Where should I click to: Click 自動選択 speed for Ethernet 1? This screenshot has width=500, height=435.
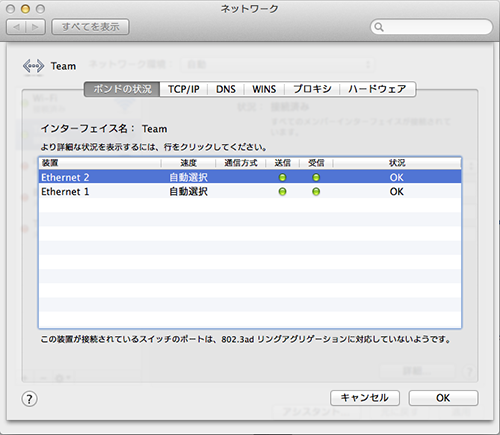[x=188, y=192]
